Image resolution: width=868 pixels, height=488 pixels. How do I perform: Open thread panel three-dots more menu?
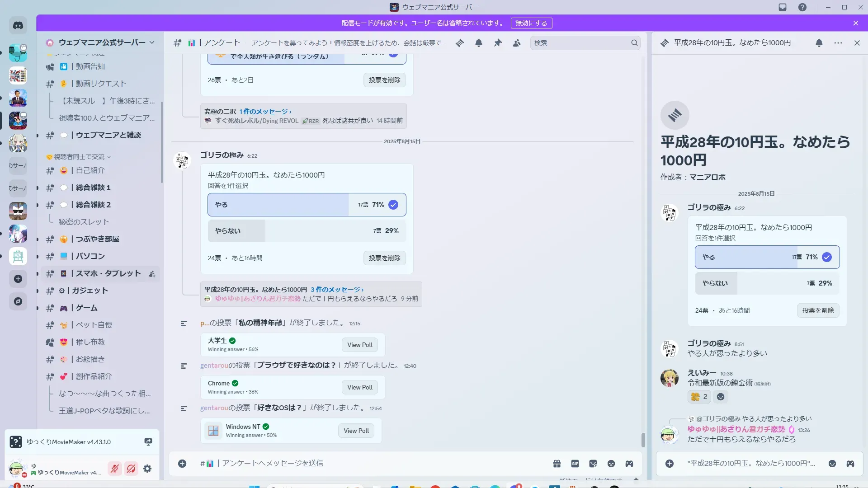coord(838,43)
